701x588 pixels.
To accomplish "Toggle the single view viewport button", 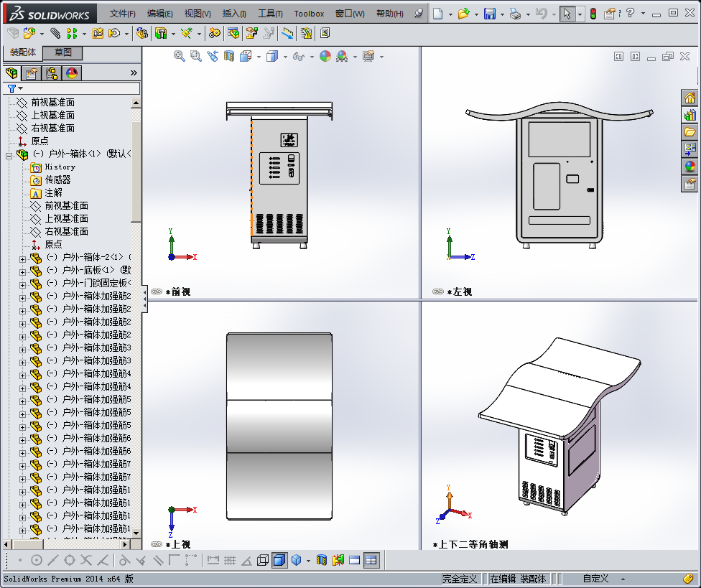I will click(355, 560).
